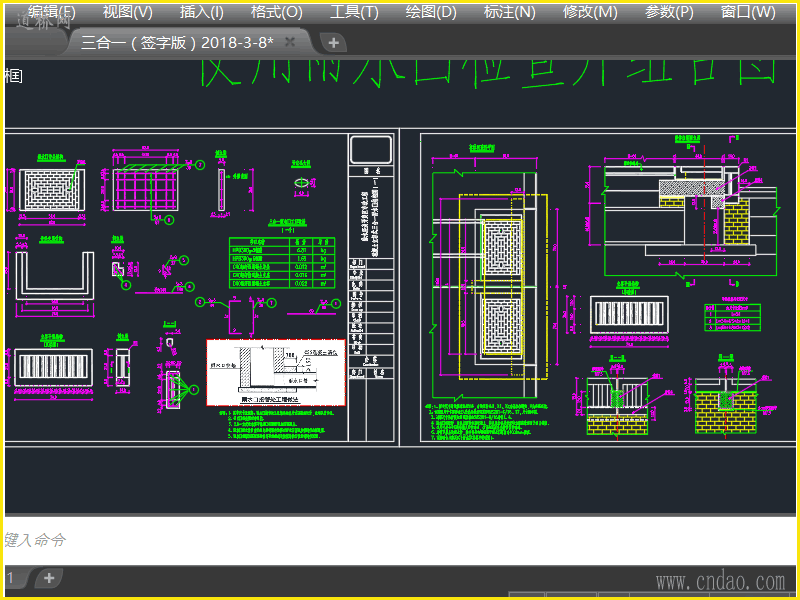Open the 编辑(E) menu
The height and width of the screenshot is (600, 800).
click(52, 12)
